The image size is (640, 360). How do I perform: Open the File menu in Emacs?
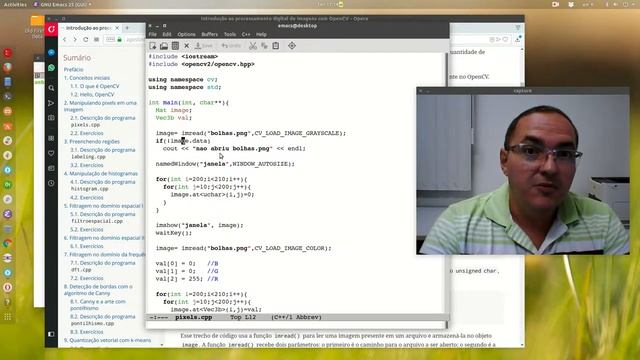(x=153, y=34)
